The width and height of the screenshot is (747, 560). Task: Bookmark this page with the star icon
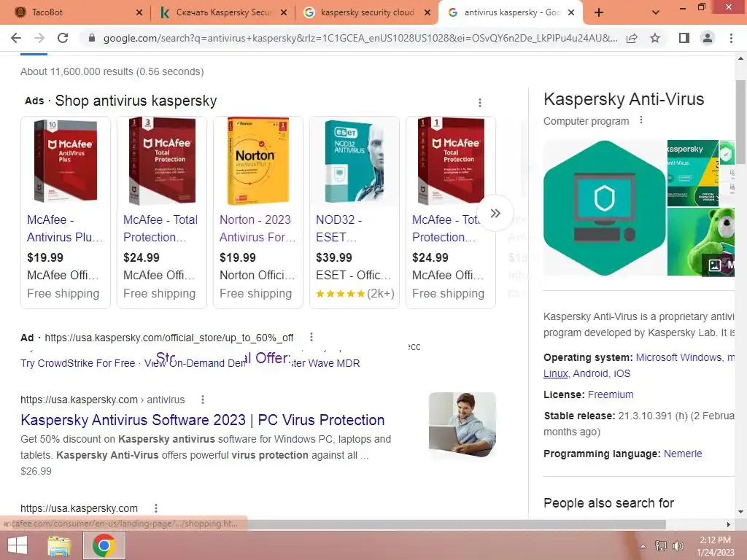(x=655, y=38)
